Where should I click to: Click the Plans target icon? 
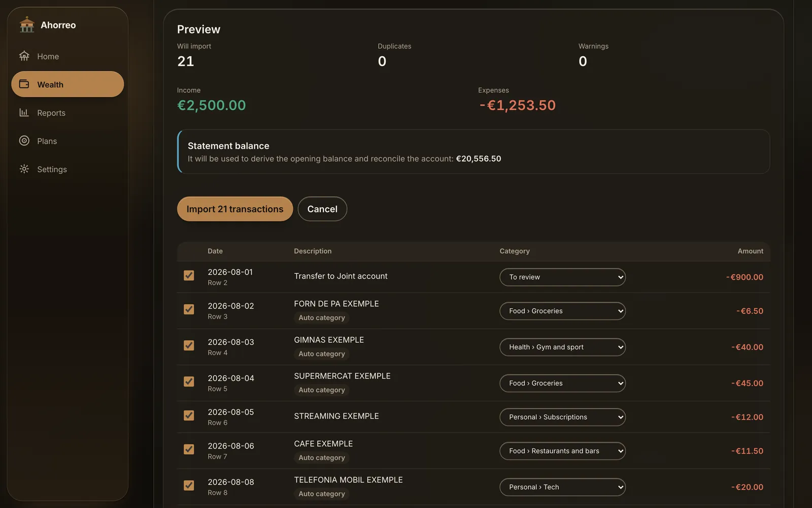click(24, 141)
